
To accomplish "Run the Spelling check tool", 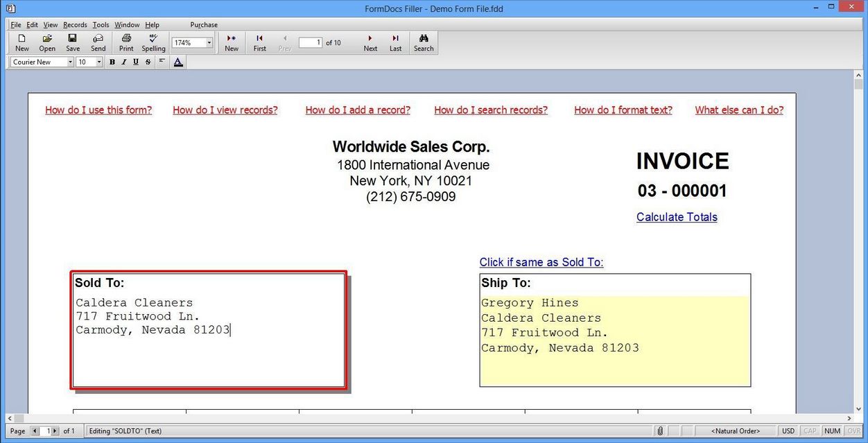I will [x=153, y=43].
